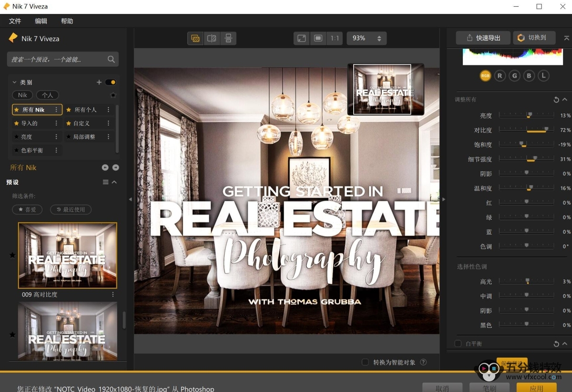Go to previous category with left arrow
572x392 pixels.
(x=105, y=167)
